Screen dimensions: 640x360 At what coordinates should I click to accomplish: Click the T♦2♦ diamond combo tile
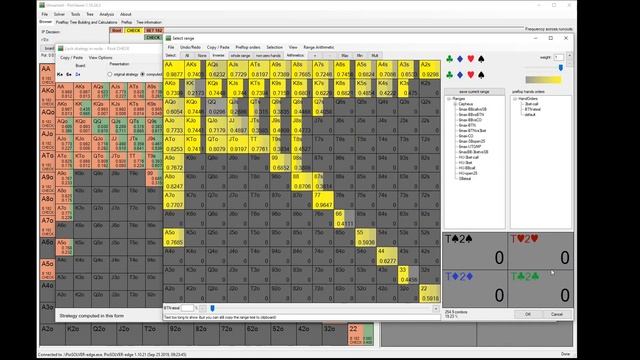(x=475, y=289)
